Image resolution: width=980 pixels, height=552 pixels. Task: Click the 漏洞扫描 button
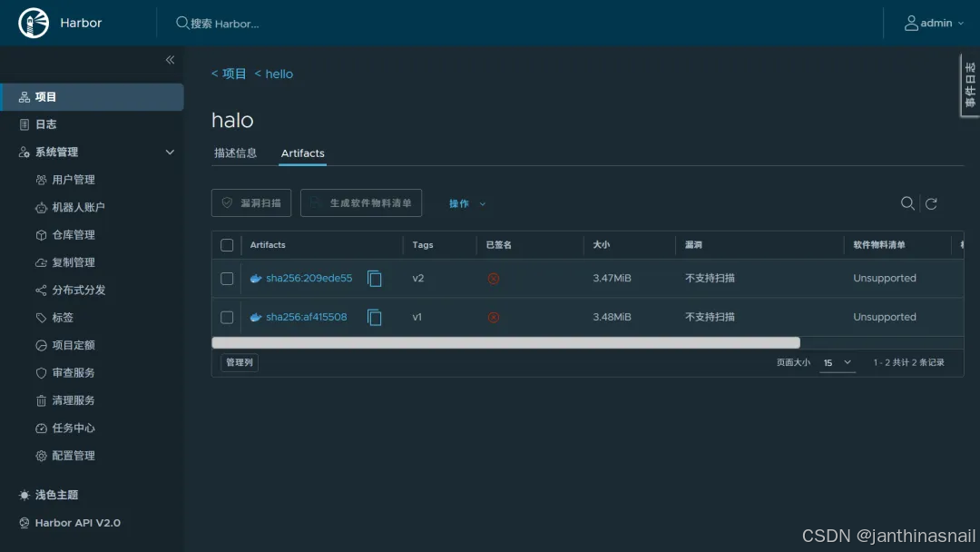pos(251,203)
